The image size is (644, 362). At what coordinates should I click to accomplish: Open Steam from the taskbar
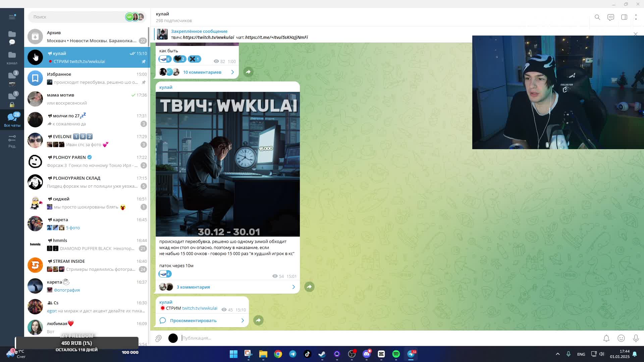[x=322, y=354]
